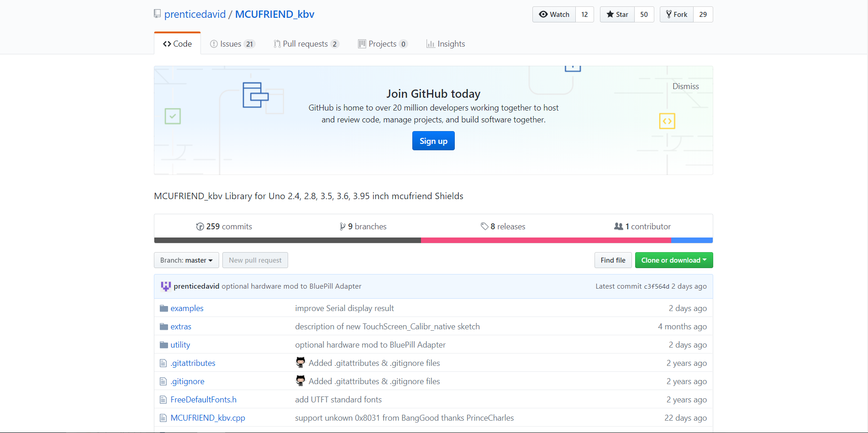Viewport: 868px width, 433px height.
Task: Select the Code tab
Action: (177, 44)
